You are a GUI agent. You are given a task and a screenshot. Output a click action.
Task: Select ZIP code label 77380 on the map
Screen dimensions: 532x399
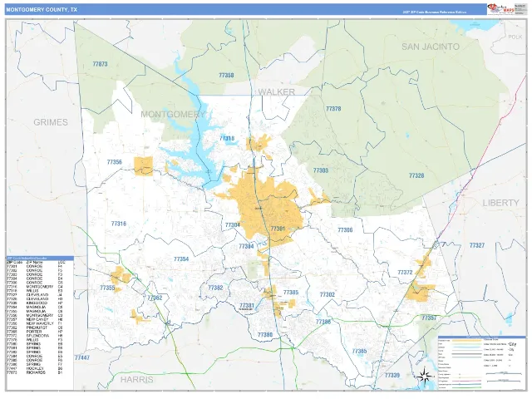click(x=265, y=335)
